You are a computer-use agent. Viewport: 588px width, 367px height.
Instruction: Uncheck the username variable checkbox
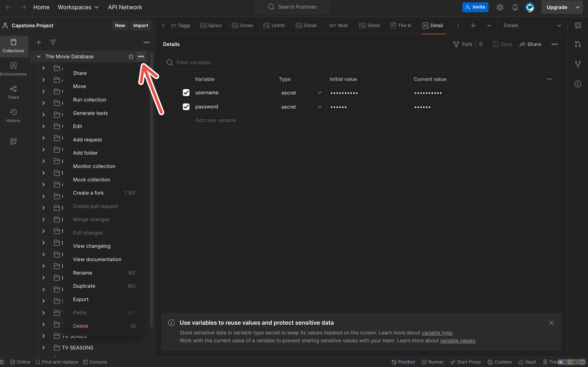186,93
